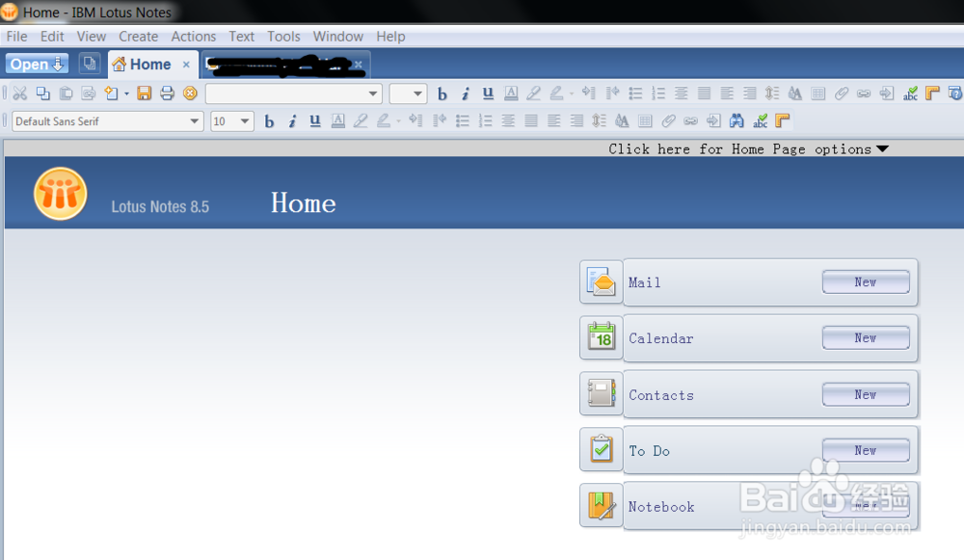Click New button in the Contacts row
The width and height of the screenshot is (964, 560).
click(866, 394)
